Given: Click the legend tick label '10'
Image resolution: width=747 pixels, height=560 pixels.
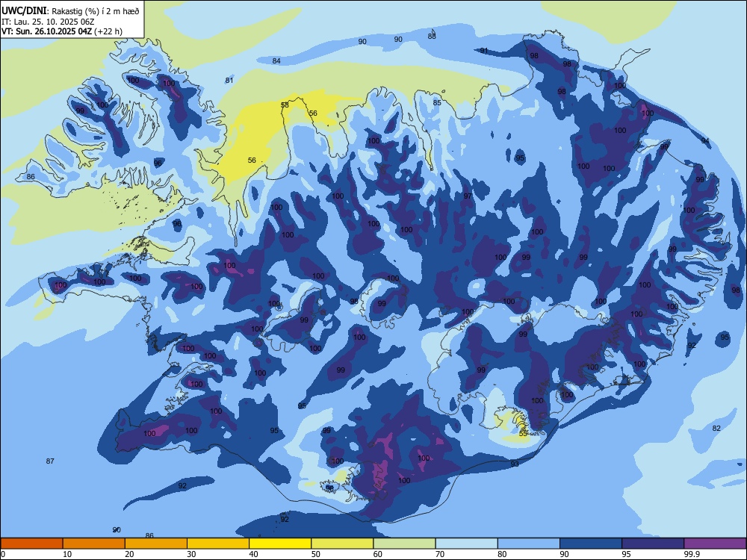Looking at the screenshot, I should tap(67, 554).
